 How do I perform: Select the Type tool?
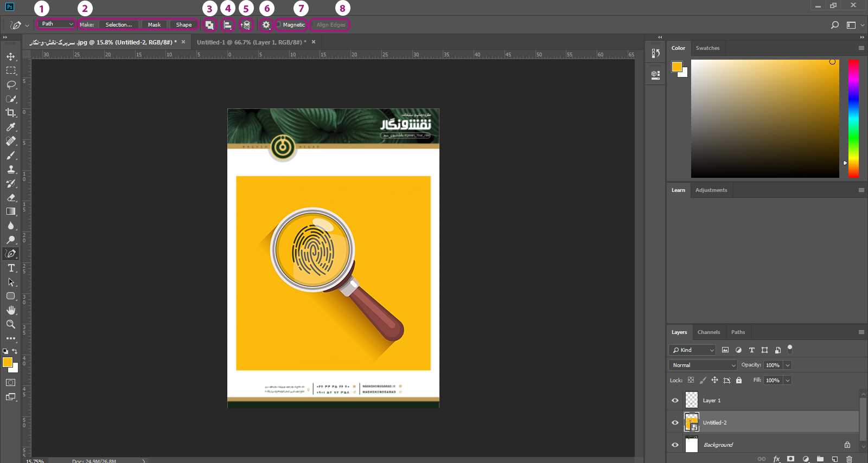(x=11, y=268)
